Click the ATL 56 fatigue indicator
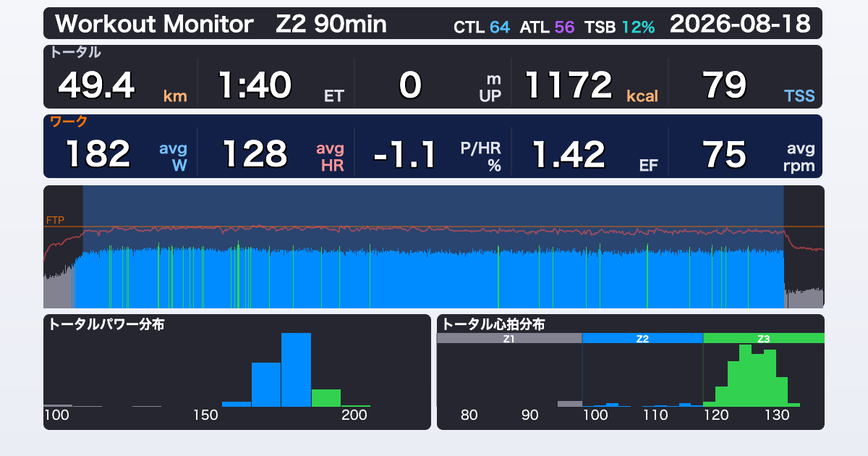Viewport: 868px width, 456px height. pos(548,28)
